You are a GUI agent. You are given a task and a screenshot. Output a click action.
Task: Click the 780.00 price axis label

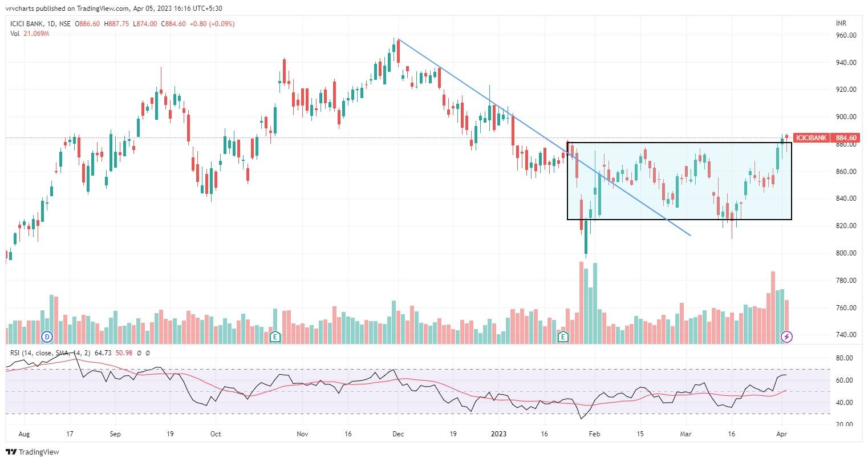click(846, 281)
